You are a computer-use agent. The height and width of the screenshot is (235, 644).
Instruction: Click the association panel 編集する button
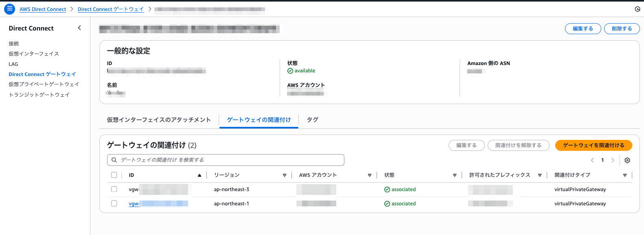467,145
